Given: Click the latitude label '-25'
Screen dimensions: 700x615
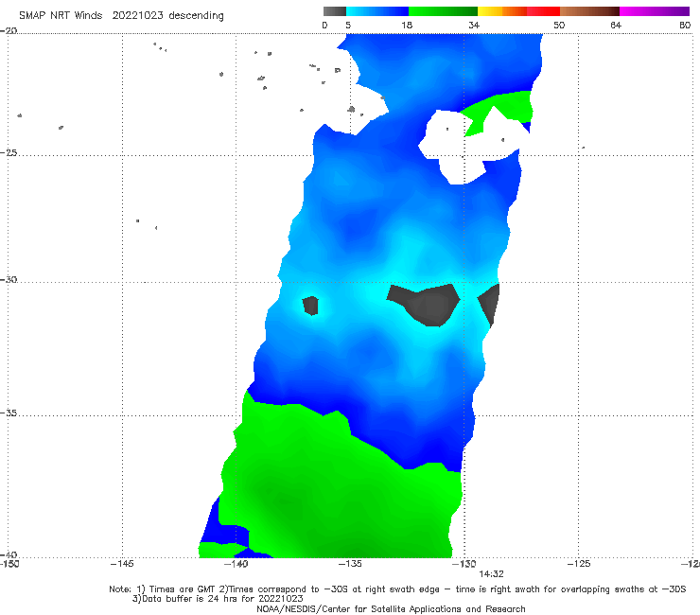Looking at the screenshot, I should pyautogui.click(x=9, y=152).
